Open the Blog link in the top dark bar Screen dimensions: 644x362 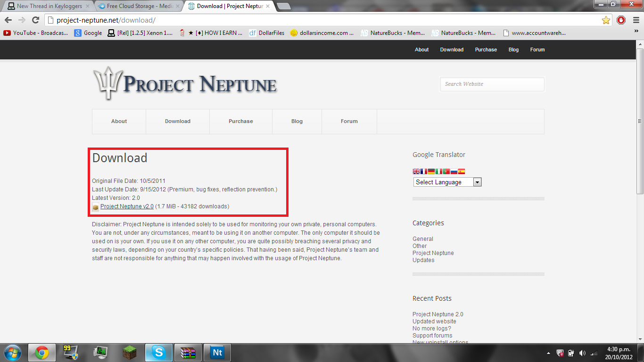point(513,49)
